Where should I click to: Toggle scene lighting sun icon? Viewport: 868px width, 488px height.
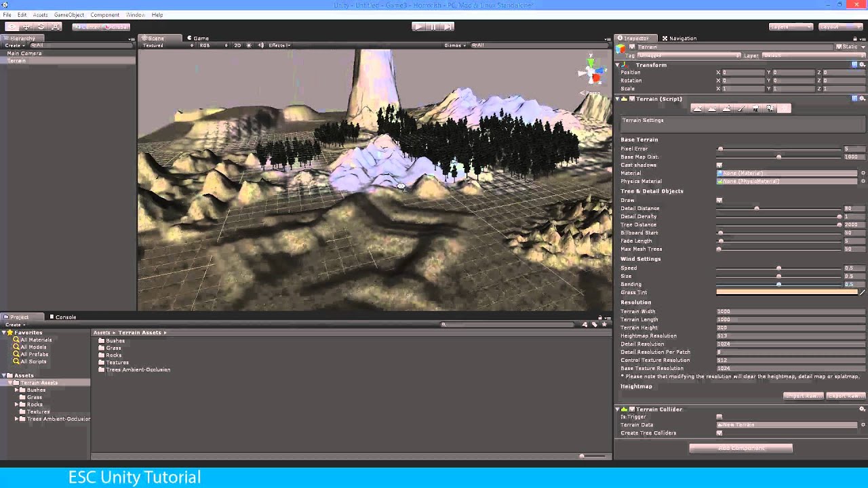click(249, 45)
